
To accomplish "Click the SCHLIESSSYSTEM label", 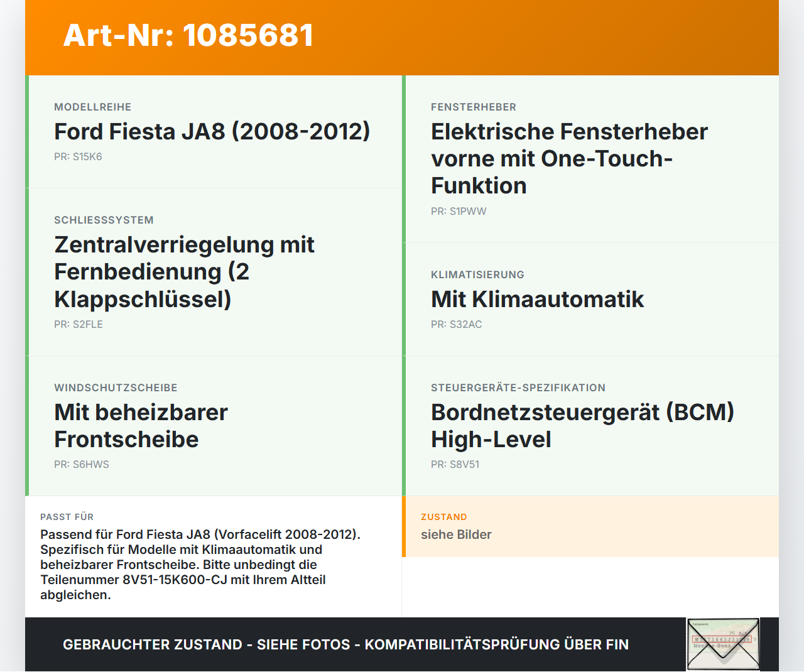I will [x=104, y=220].
